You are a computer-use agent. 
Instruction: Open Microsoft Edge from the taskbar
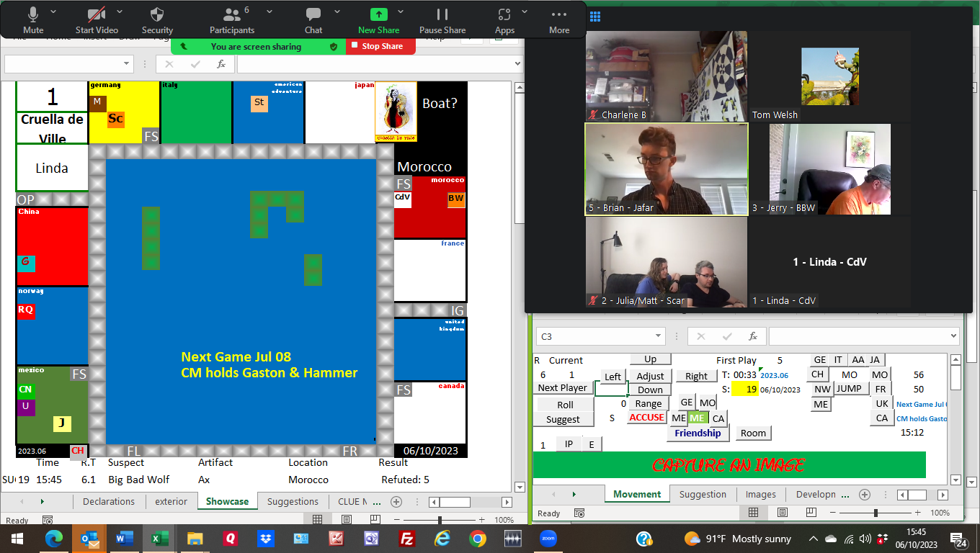pos(54,539)
